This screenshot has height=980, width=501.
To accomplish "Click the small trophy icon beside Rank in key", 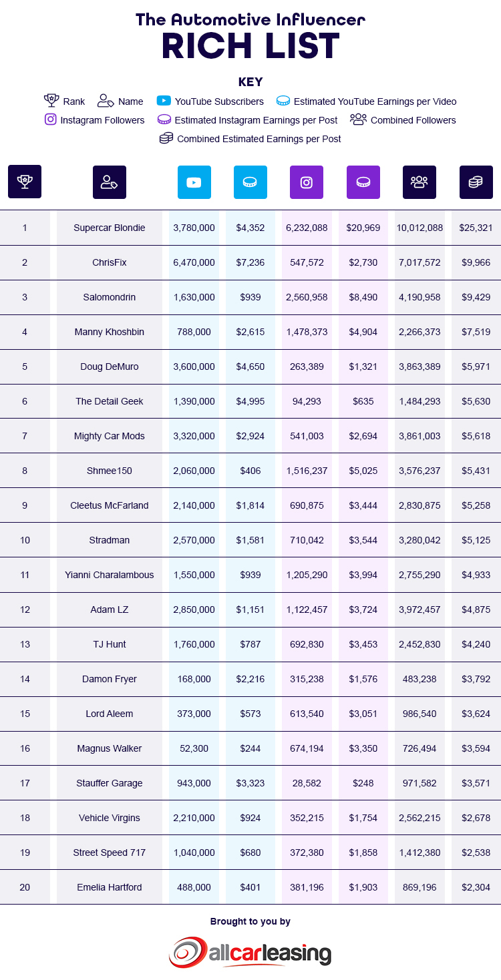I will coord(51,101).
